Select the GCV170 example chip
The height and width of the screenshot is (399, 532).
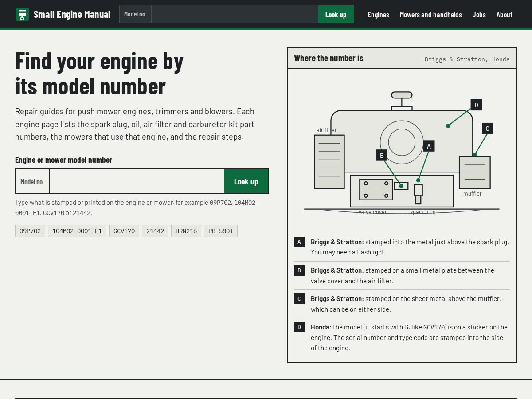(124, 231)
